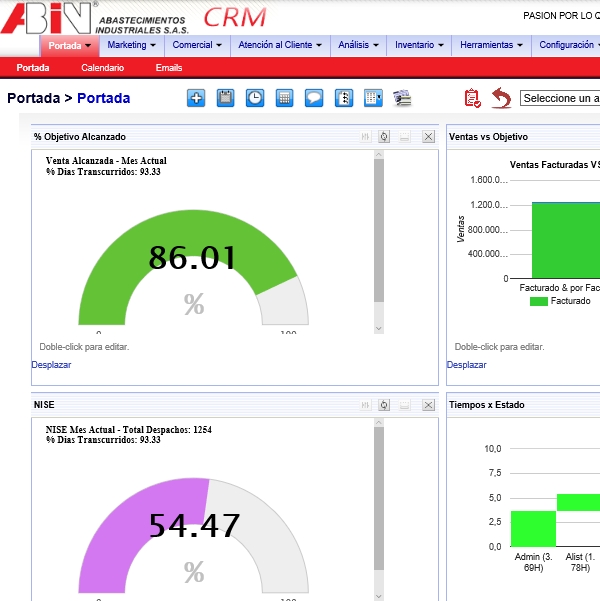The width and height of the screenshot is (600, 601).
Task: Click the '% Objetivo Alcanzado' widget title
Action: click(80, 137)
